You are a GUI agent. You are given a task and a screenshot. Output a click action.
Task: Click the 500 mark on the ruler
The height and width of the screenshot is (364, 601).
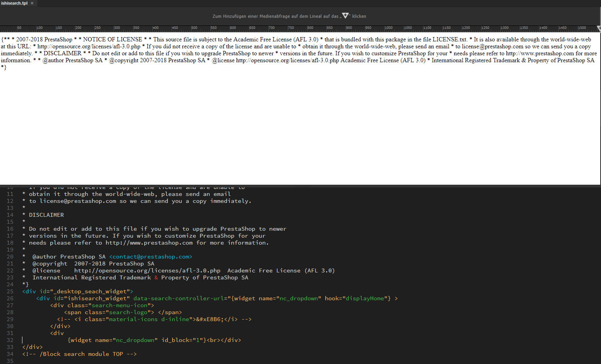tap(194, 28)
